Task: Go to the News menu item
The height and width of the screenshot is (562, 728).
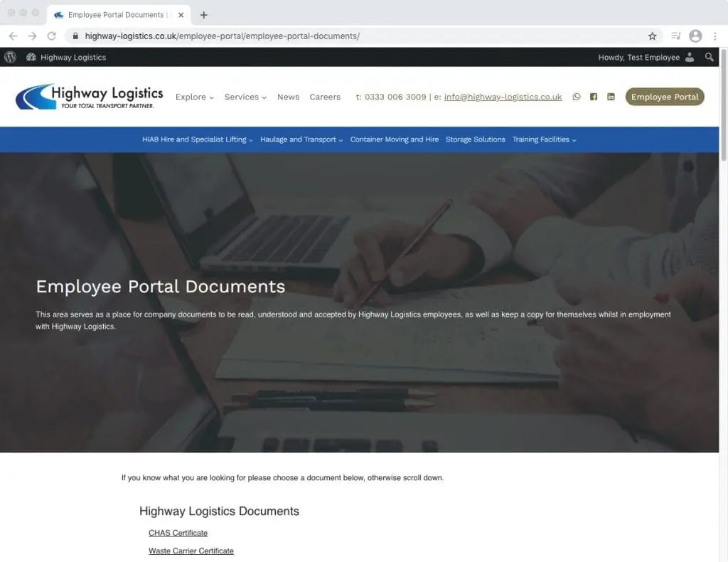Action: 288,97
